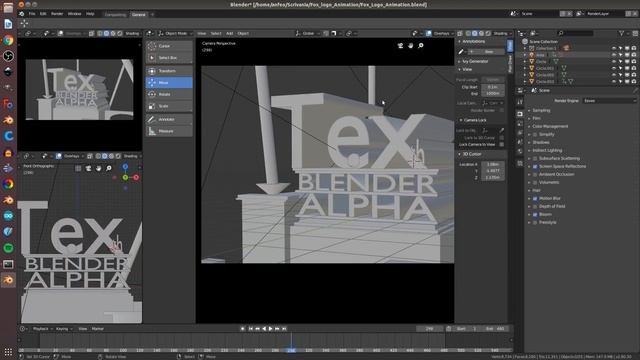Enable Ambient Occlusion checkbox
Screen dimensions: 640x360
(535, 174)
